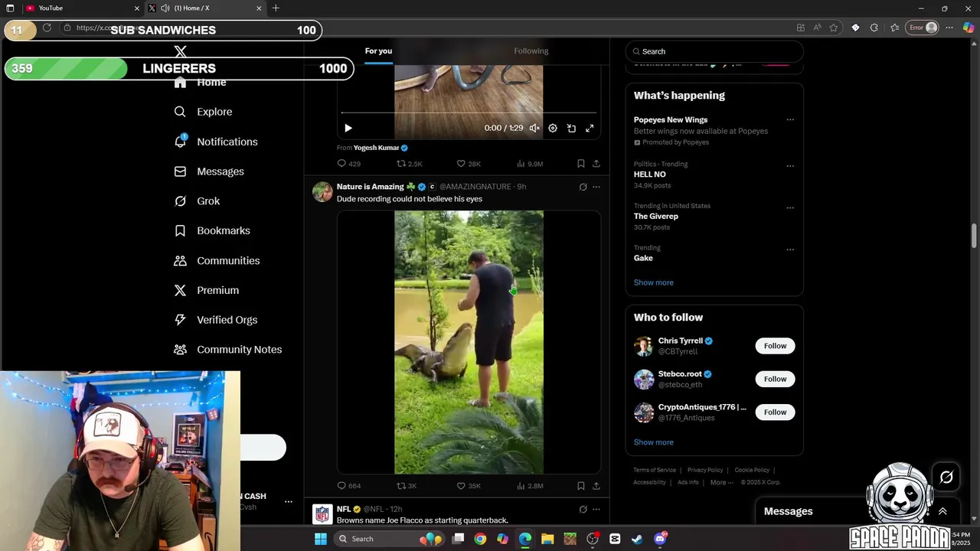Screen dimensions: 980x551
Task: Like the Nature is Amazing post (35K)
Action: pos(469,486)
